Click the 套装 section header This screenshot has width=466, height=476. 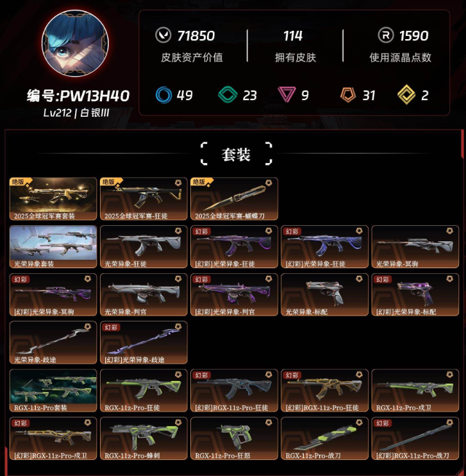pos(236,154)
